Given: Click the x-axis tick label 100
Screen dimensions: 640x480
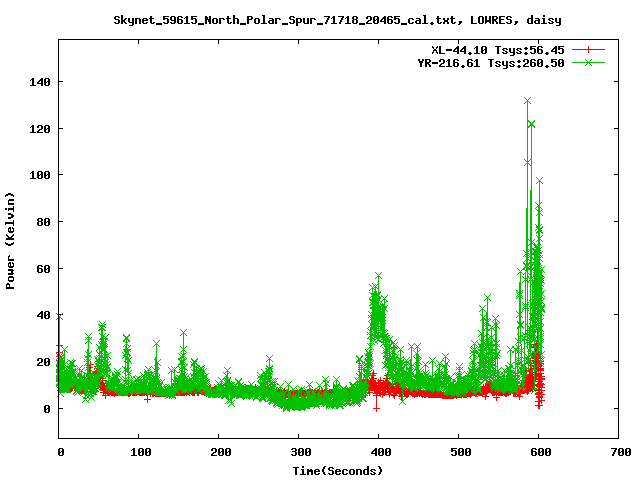Looking at the screenshot, I should 140,452.
